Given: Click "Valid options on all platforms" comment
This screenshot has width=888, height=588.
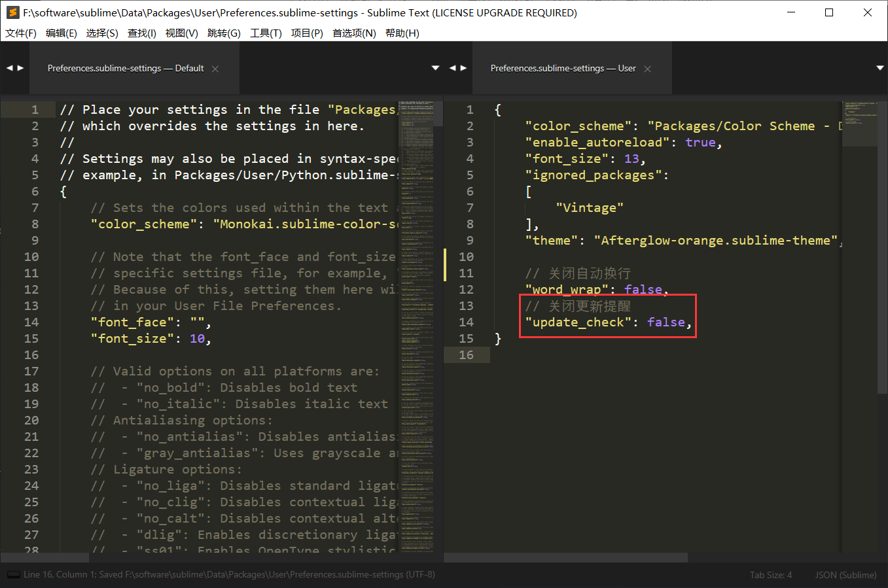Looking at the screenshot, I should click(x=235, y=372).
